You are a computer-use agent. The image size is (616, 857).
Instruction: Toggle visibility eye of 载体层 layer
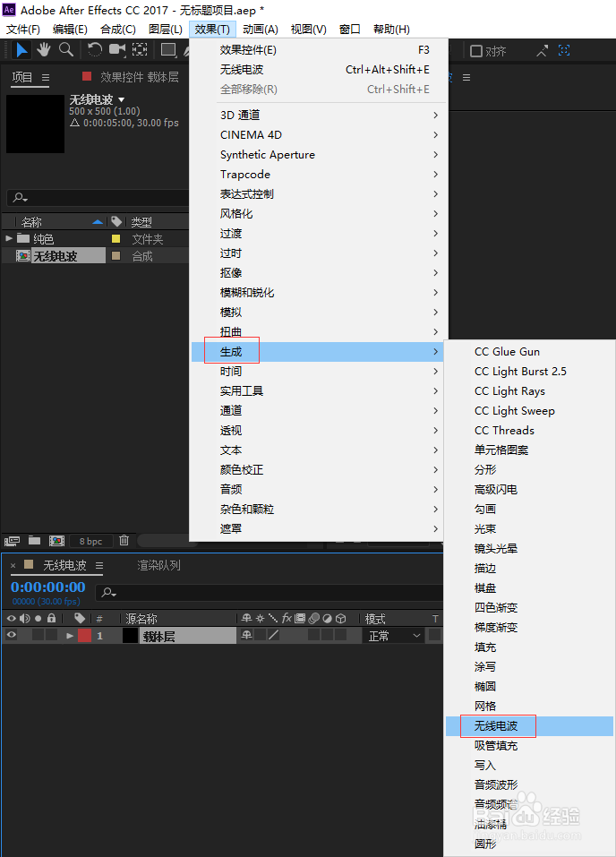11,635
